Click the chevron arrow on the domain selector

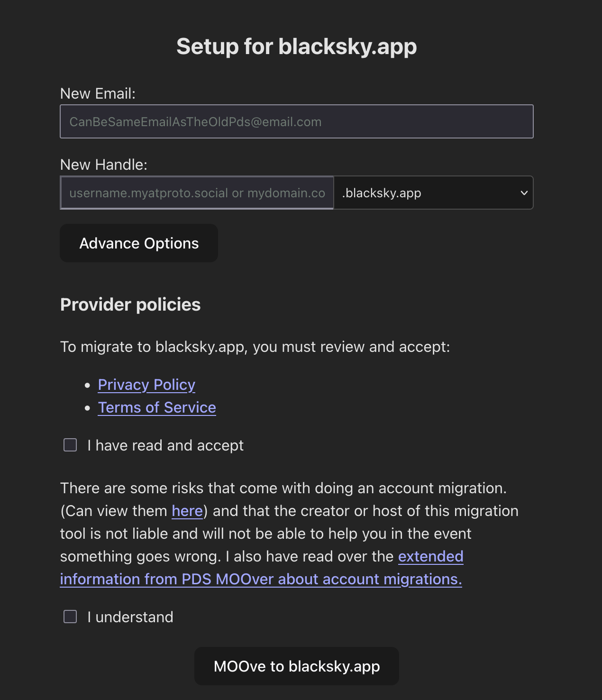pos(524,193)
